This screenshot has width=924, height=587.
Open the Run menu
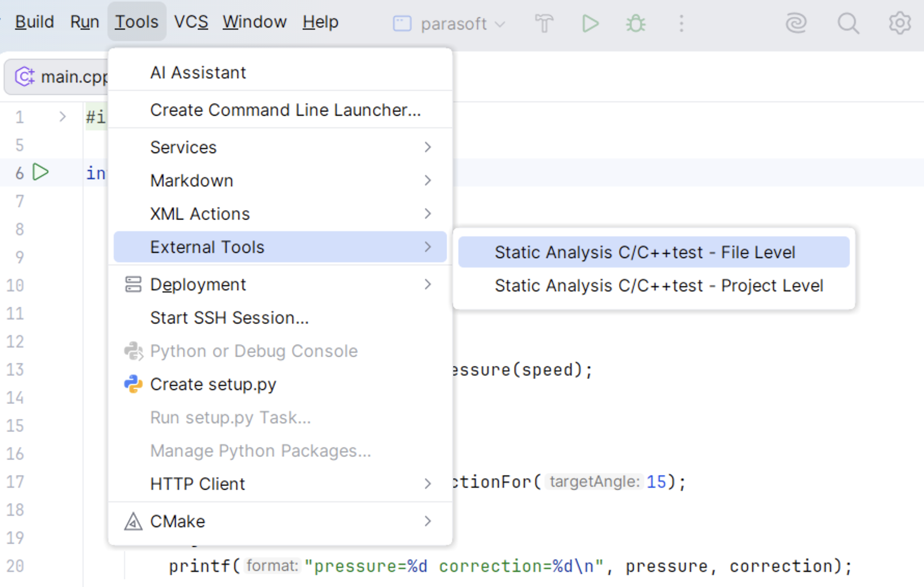[x=85, y=22]
